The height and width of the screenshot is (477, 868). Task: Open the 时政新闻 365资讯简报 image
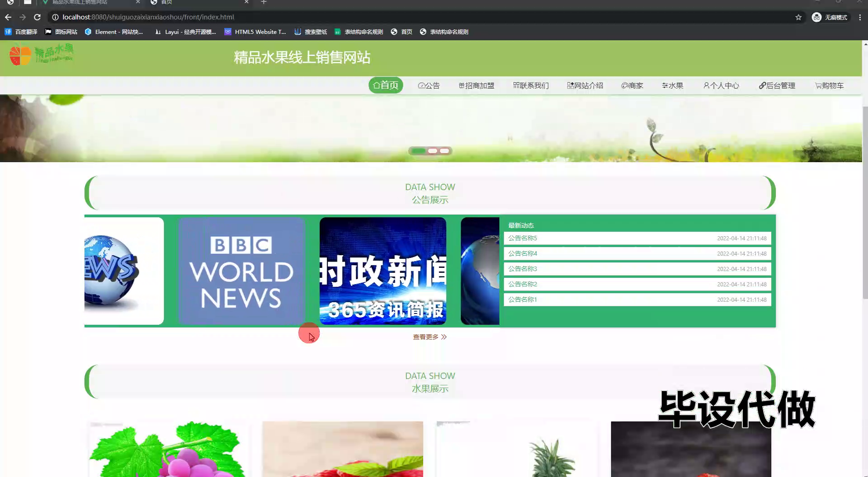coord(383,271)
